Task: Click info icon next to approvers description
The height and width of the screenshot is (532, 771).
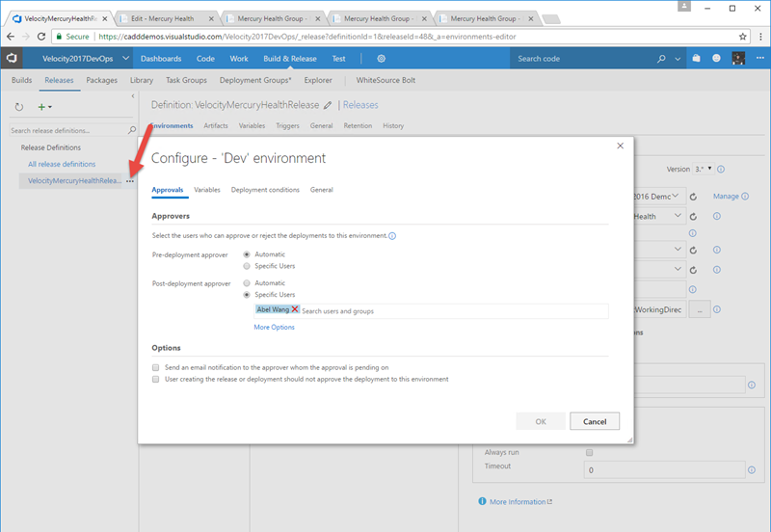Action: point(392,236)
